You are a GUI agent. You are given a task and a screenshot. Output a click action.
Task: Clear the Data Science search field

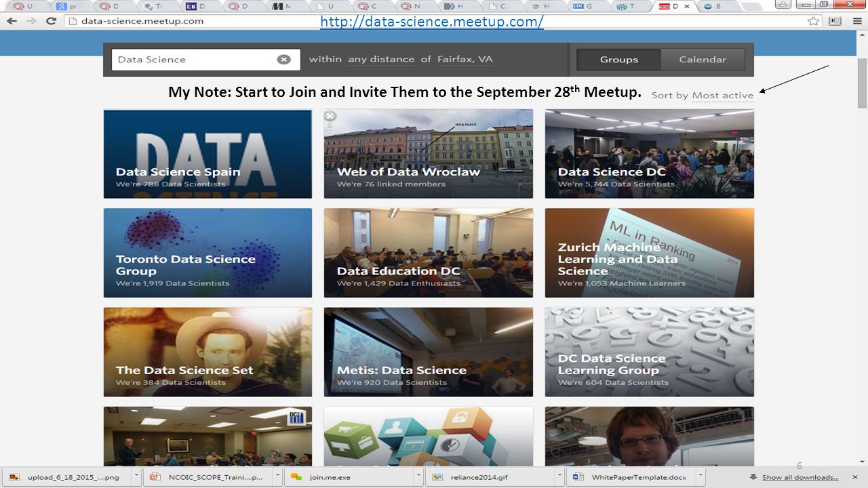click(284, 59)
